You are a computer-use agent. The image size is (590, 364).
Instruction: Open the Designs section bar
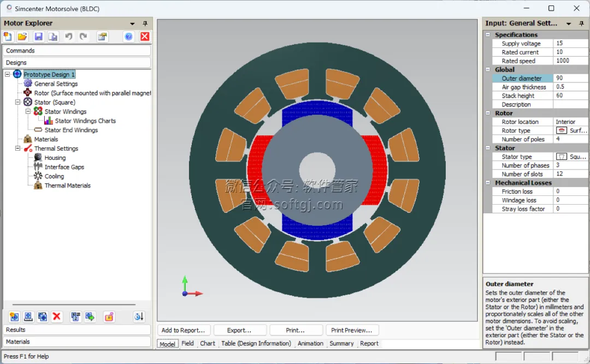(x=77, y=62)
